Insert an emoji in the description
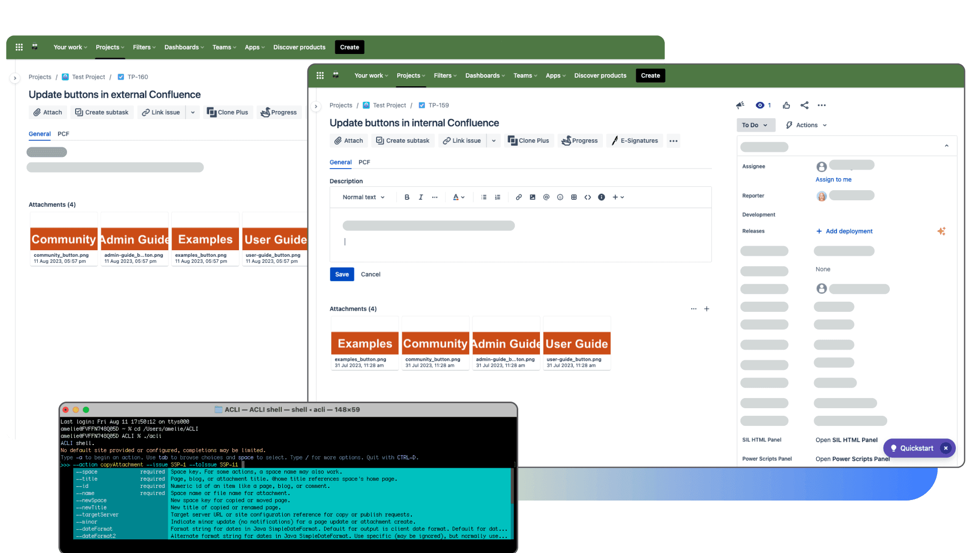Viewport: 980px width, 553px height. point(560,197)
